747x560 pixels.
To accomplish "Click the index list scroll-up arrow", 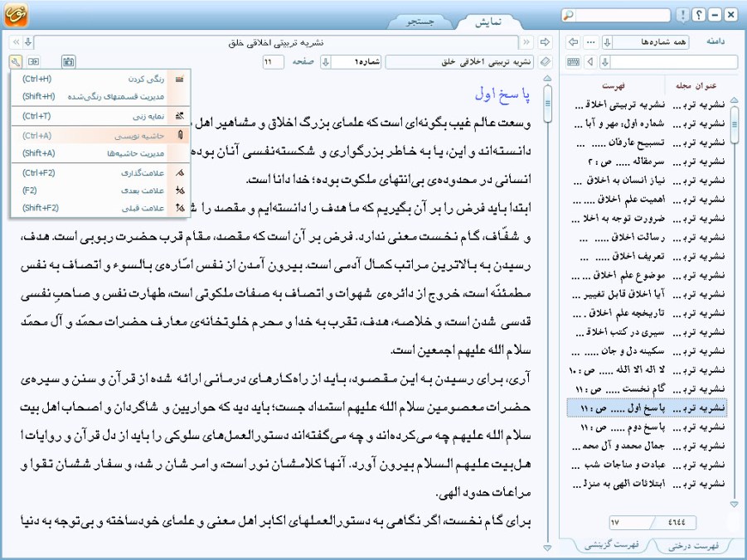I will pyautogui.click(x=734, y=99).
